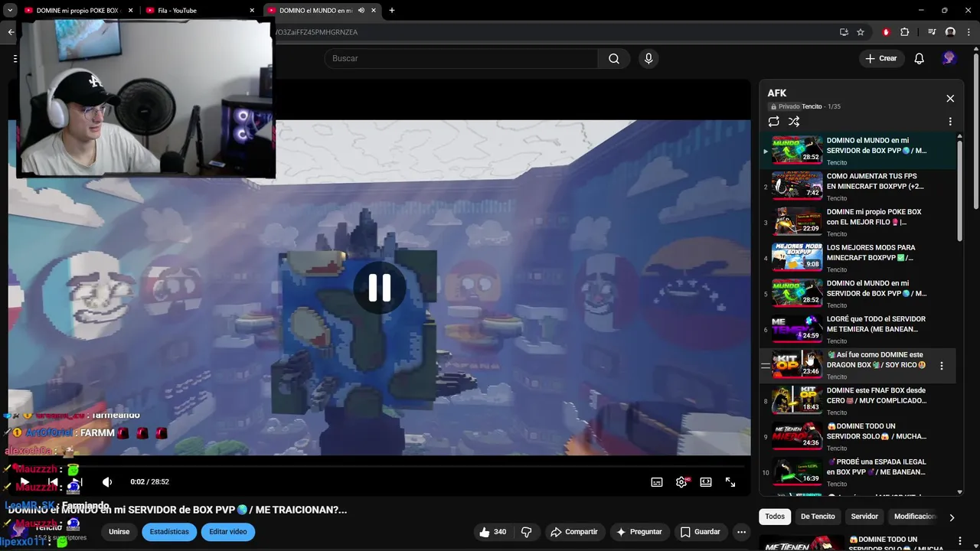Close the 'Fila - YouTube' tab

[252, 11]
